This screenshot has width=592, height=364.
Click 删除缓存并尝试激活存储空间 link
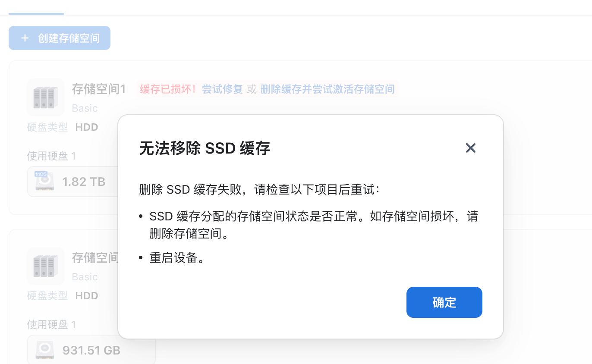(327, 89)
